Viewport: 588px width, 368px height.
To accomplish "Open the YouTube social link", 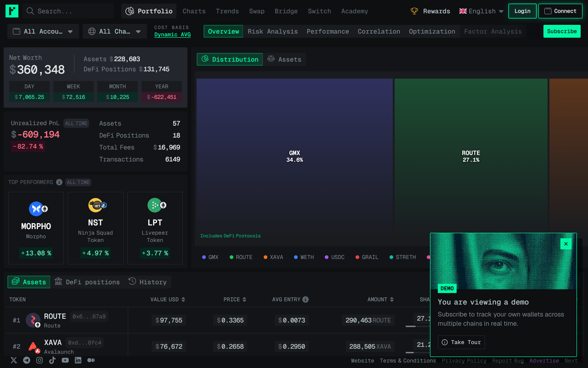I will [x=65, y=360].
